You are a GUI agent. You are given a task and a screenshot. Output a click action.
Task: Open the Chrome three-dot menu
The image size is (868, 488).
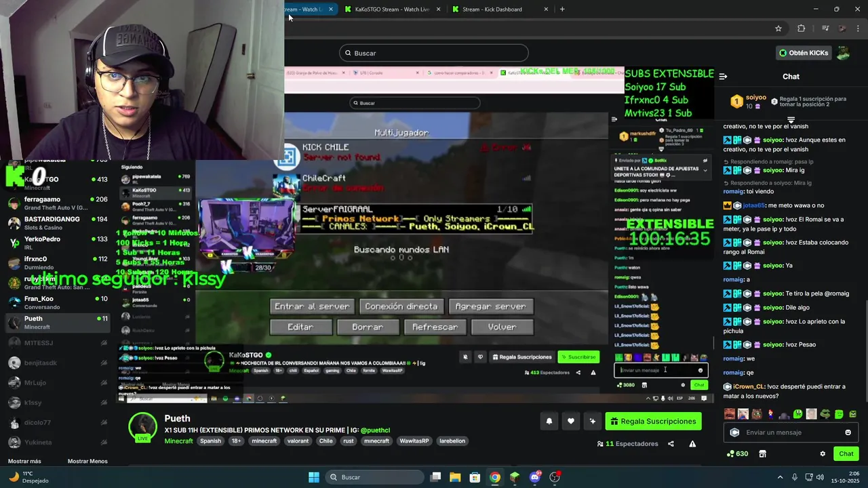coord(858,28)
